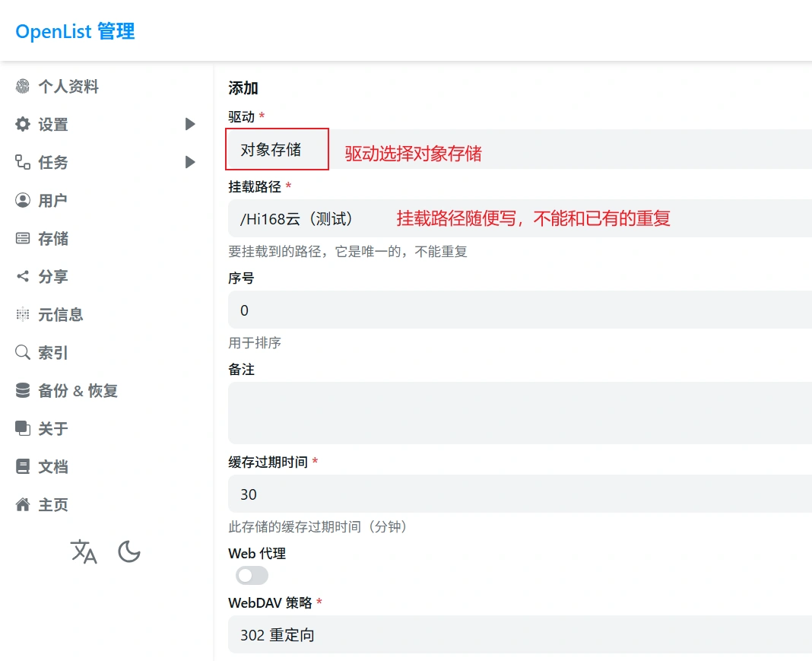Image resolution: width=812 pixels, height=661 pixels.
Task: Open the 文档 documentation link
Action: (53, 467)
